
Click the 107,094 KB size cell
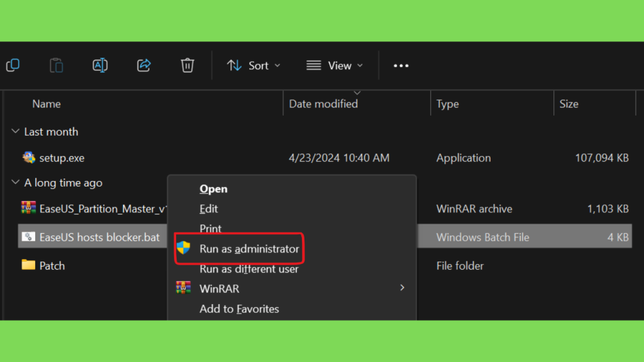click(602, 158)
